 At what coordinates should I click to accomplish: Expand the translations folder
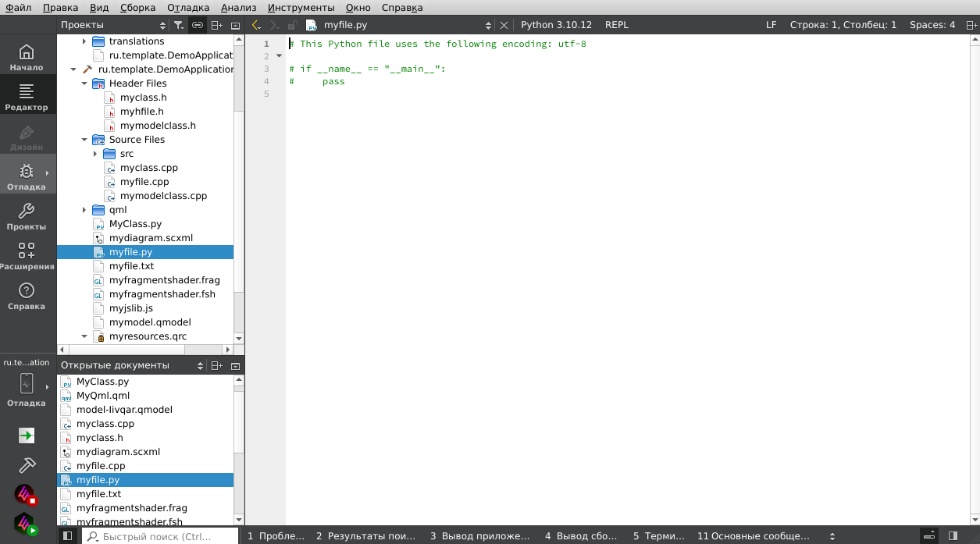coord(84,41)
